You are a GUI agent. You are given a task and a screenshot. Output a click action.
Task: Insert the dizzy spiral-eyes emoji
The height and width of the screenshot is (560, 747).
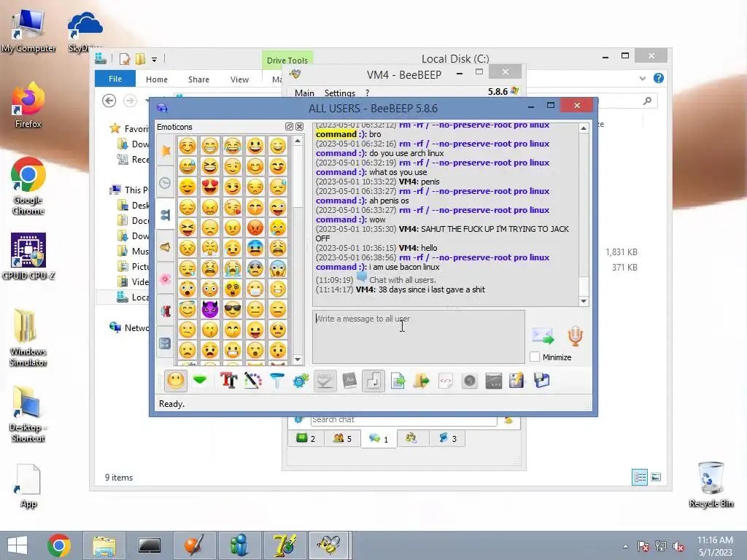(x=233, y=289)
